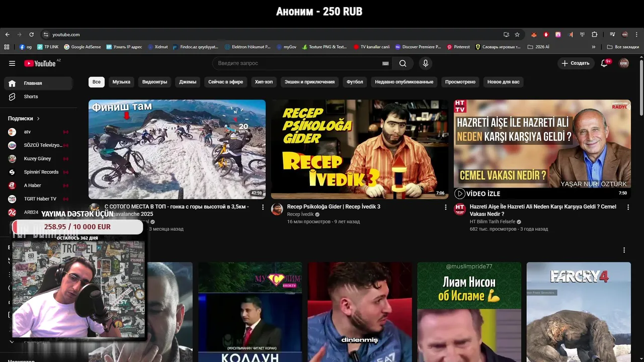Open the dinlenmiş captioned short
The image size is (644, 362).
point(360,312)
